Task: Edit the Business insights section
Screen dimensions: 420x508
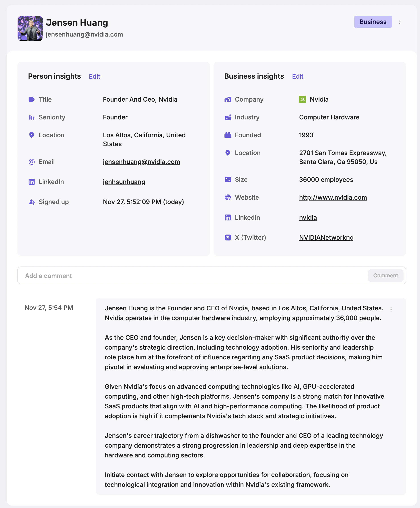Action: coord(297,76)
